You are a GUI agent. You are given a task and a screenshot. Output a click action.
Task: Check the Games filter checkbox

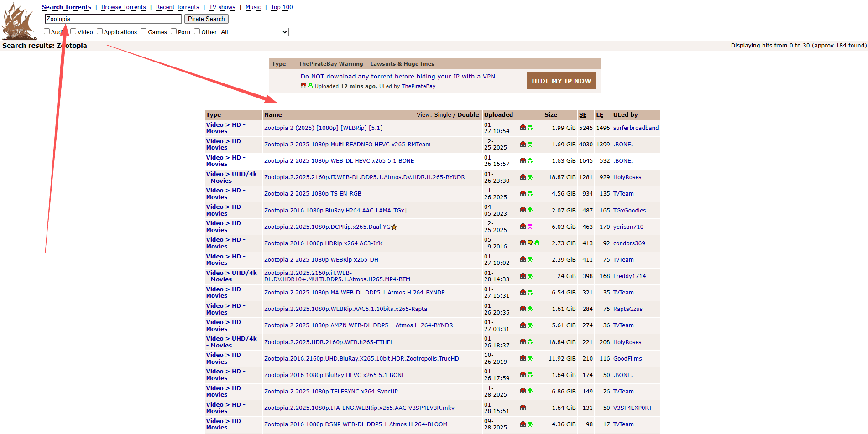click(x=144, y=31)
